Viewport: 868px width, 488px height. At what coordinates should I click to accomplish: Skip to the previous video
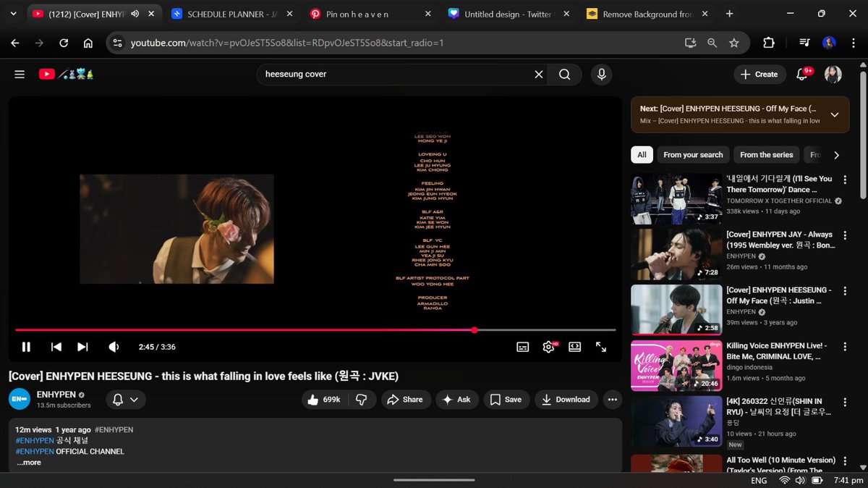56,347
